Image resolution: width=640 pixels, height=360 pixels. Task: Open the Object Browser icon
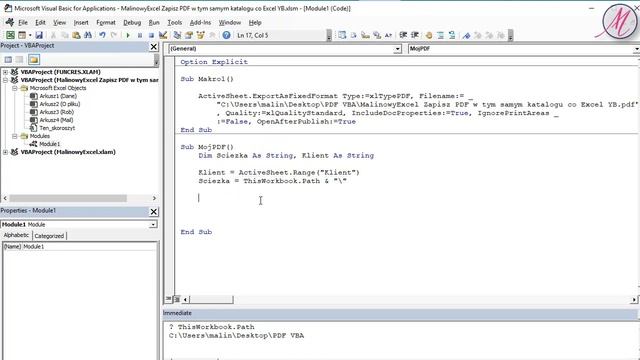point(200,36)
